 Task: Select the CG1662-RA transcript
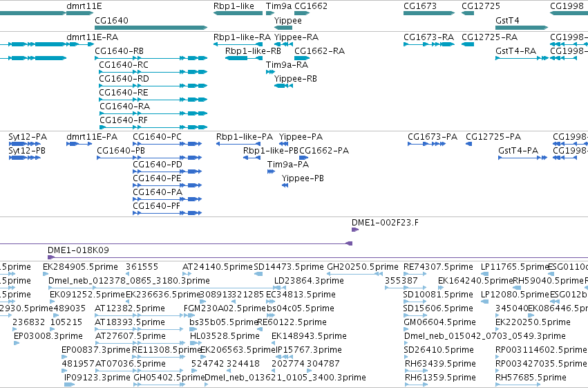(x=319, y=51)
